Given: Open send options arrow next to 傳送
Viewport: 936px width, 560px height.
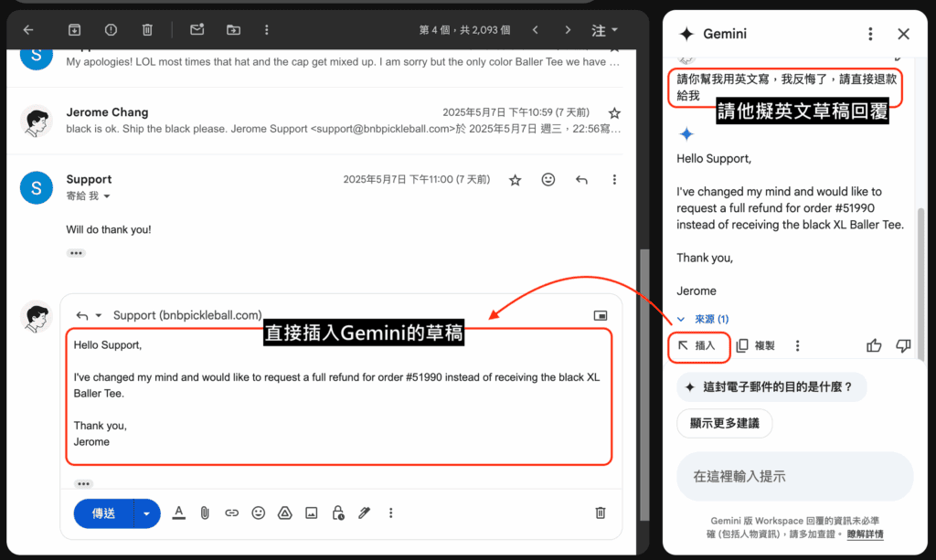Looking at the screenshot, I should click(x=147, y=513).
